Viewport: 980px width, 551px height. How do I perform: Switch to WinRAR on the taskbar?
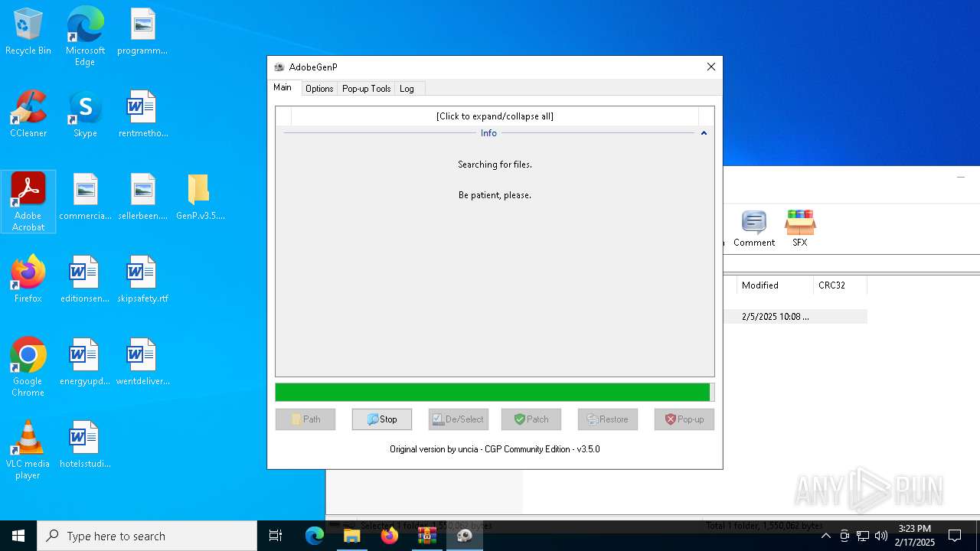(x=427, y=536)
